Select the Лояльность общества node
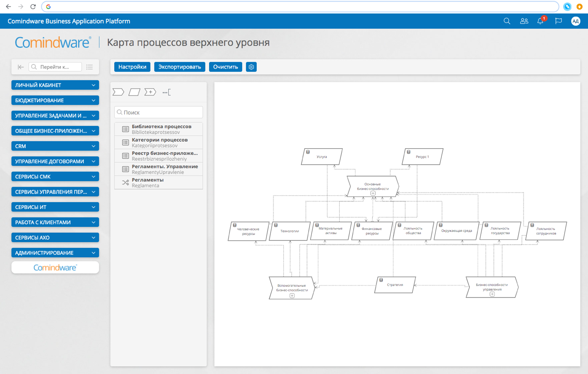The image size is (588, 374). click(413, 231)
